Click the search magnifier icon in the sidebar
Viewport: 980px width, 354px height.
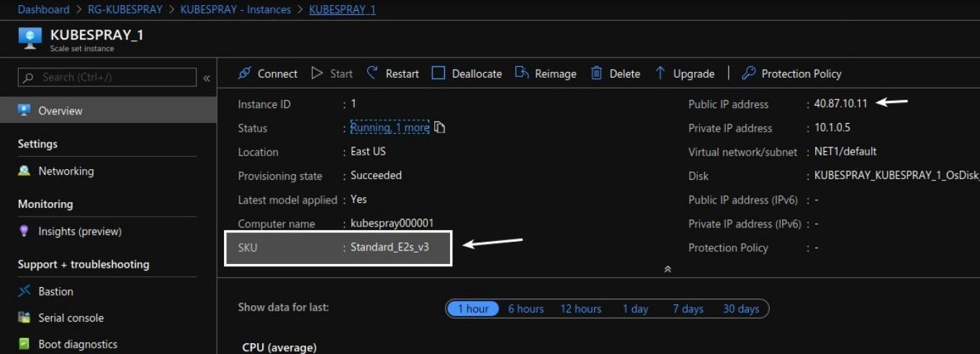(29, 78)
